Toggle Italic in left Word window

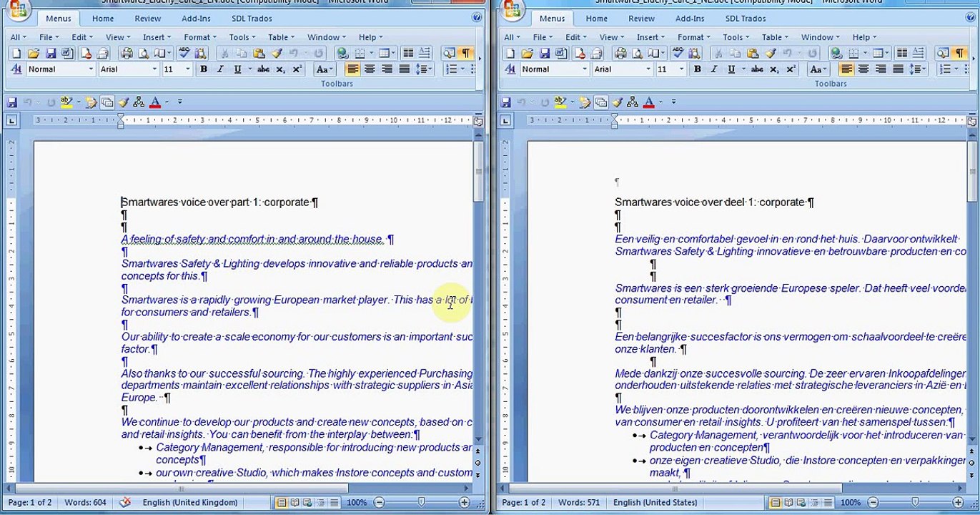click(x=220, y=69)
